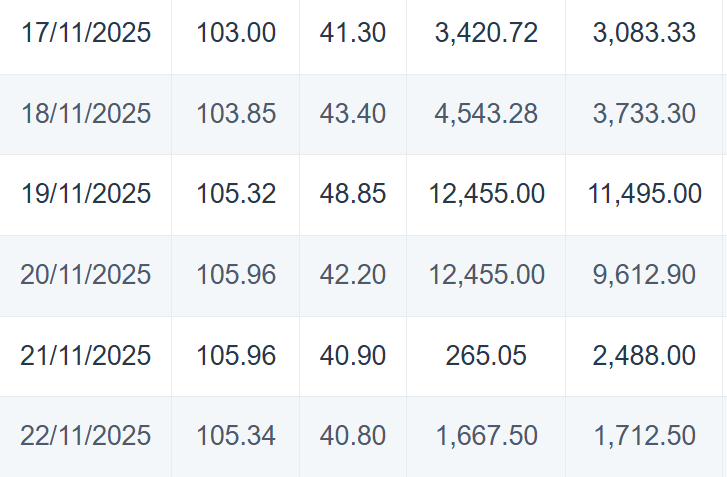727x477 pixels.
Task: Click the 105.32 value cell
Action: (x=236, y=194)
